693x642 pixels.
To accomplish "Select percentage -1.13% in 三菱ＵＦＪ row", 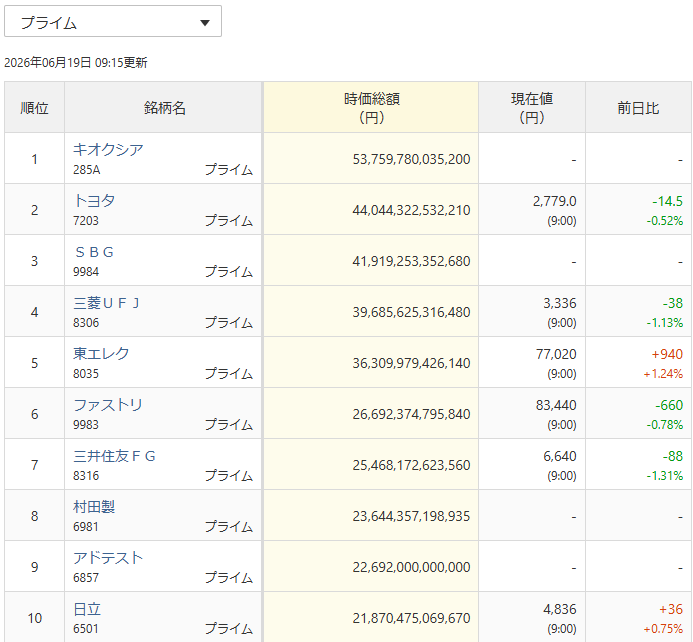I will tap(665, 323).
